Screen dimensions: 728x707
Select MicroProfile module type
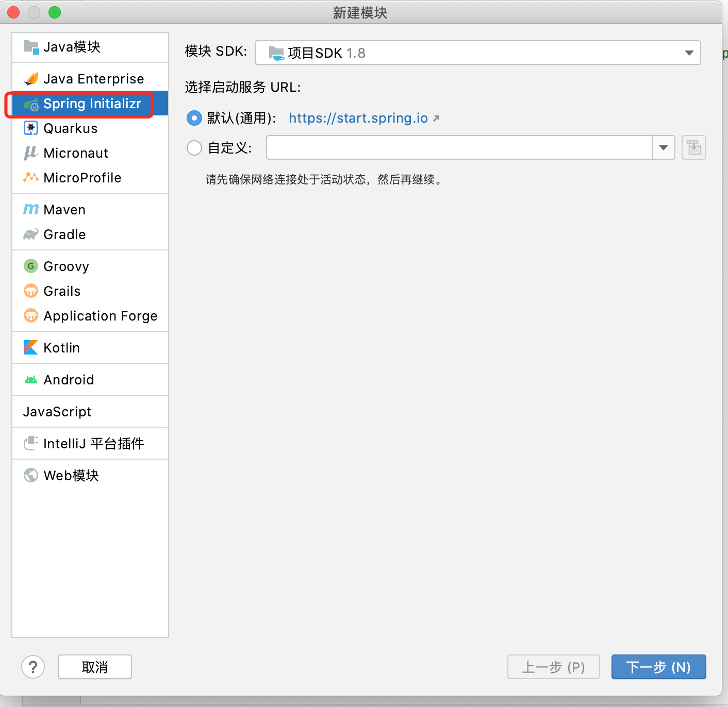tap(90, 178)
